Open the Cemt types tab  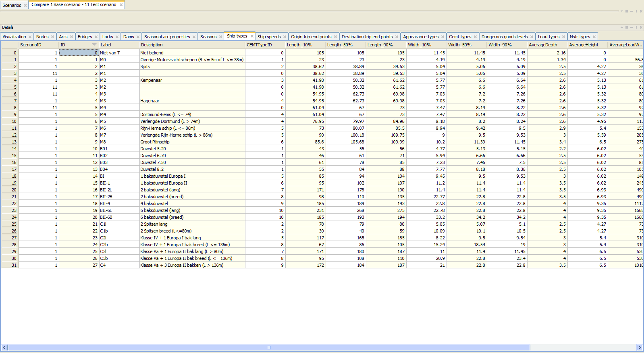click(x=460, y=37)
